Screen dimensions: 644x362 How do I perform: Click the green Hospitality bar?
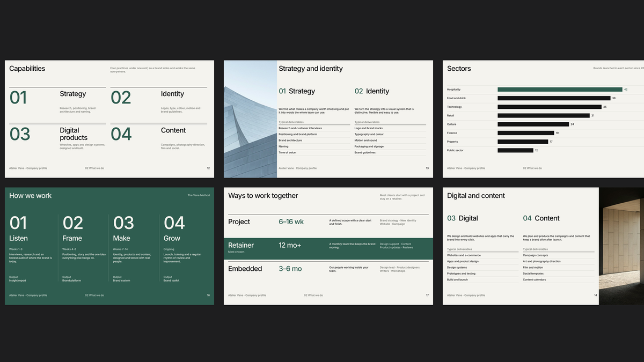[x=560, y=90]
